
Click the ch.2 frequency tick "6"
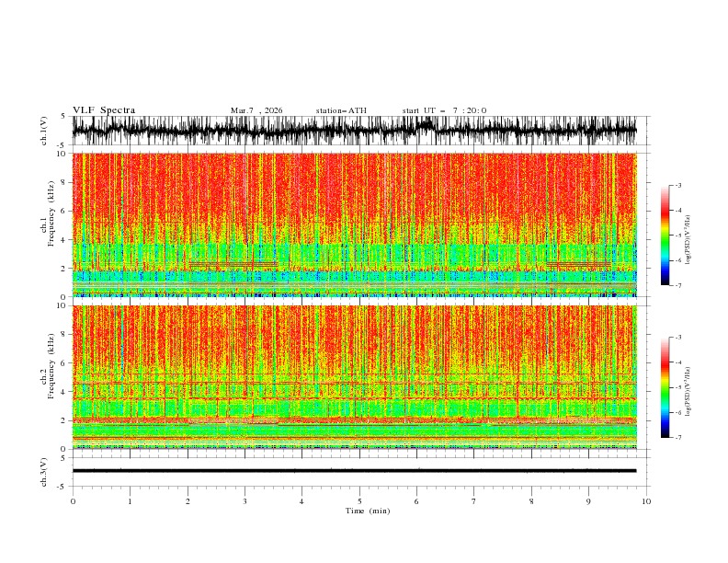point(64,363)
